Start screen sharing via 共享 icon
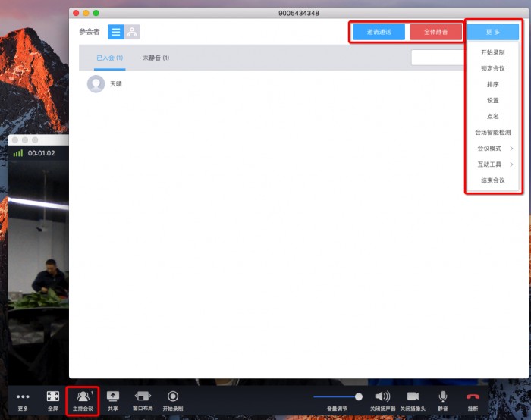Screen dimensions: 531x420 coord(113,401)
